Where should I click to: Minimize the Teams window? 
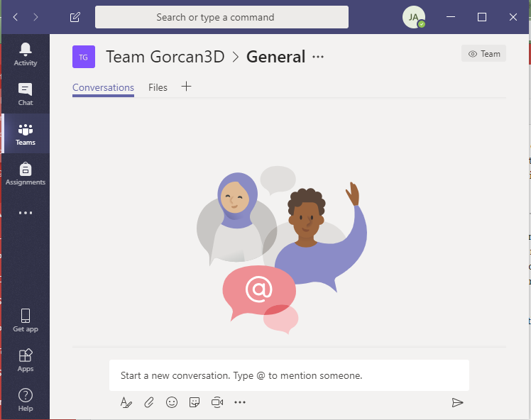451,17
